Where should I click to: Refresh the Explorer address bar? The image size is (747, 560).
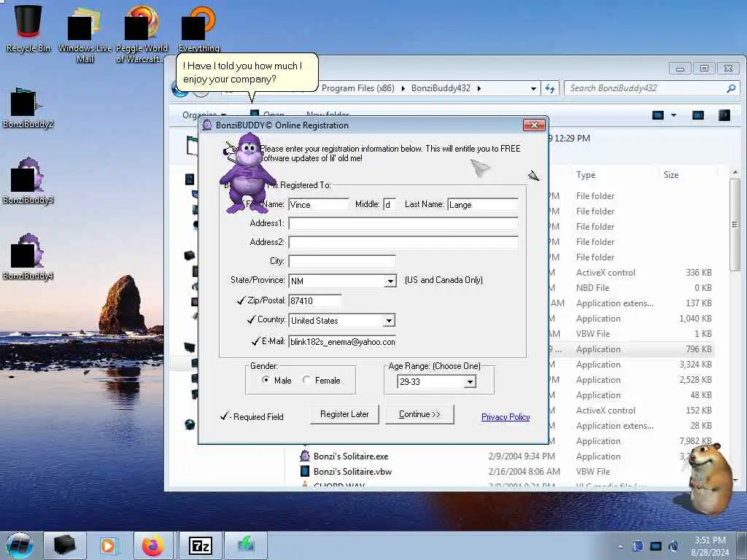pos(550,88)
